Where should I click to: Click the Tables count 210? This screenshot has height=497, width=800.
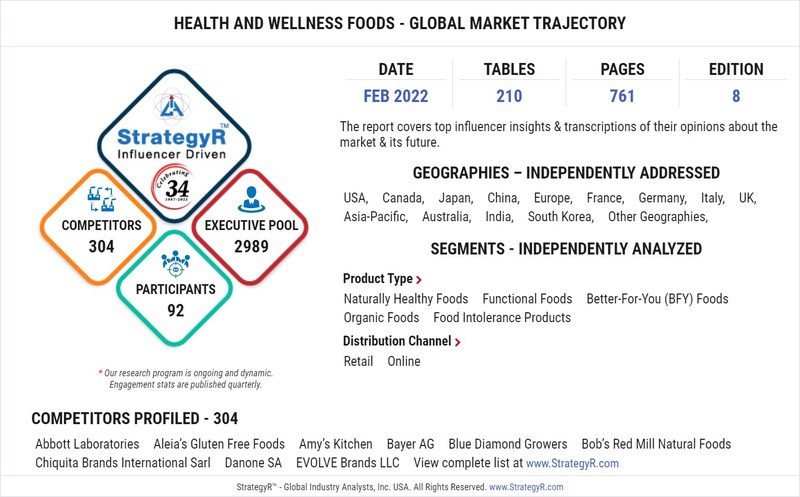point(508,98)
